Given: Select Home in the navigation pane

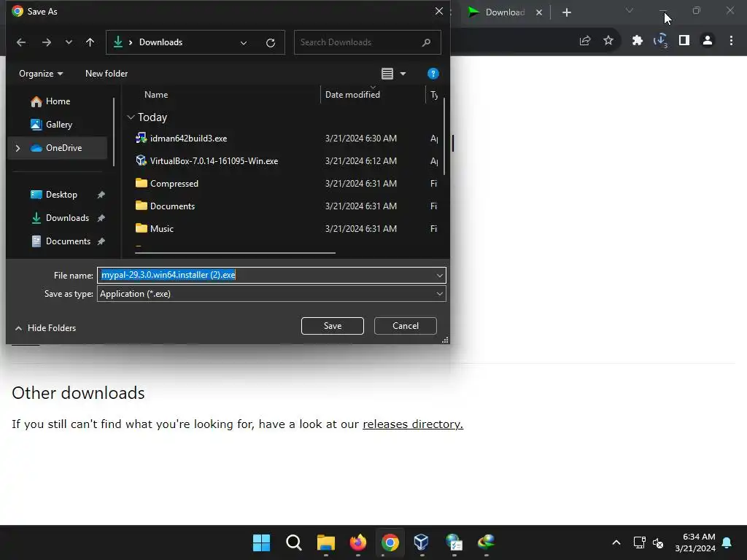Looking at the screenshot, I should (x=58, y=101).
